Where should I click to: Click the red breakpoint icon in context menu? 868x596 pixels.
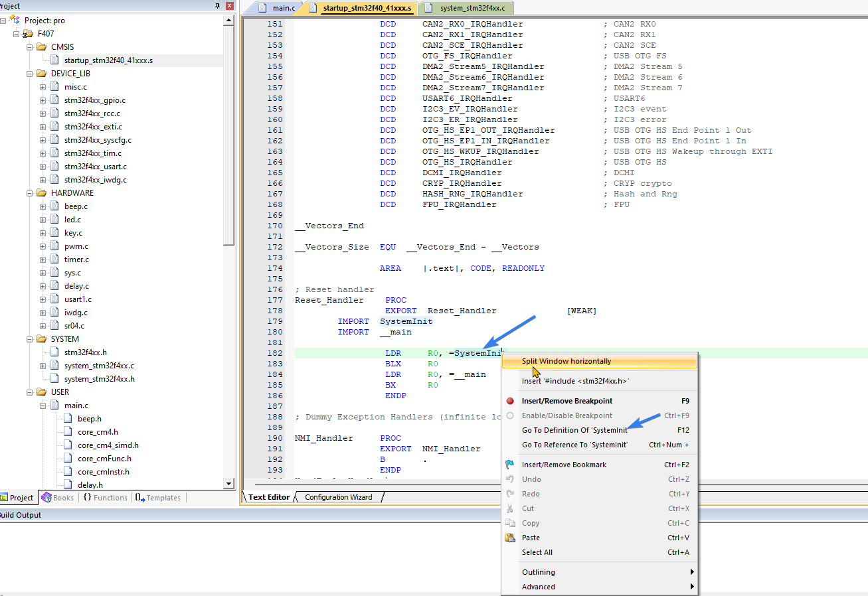click(x=510, y=401)
